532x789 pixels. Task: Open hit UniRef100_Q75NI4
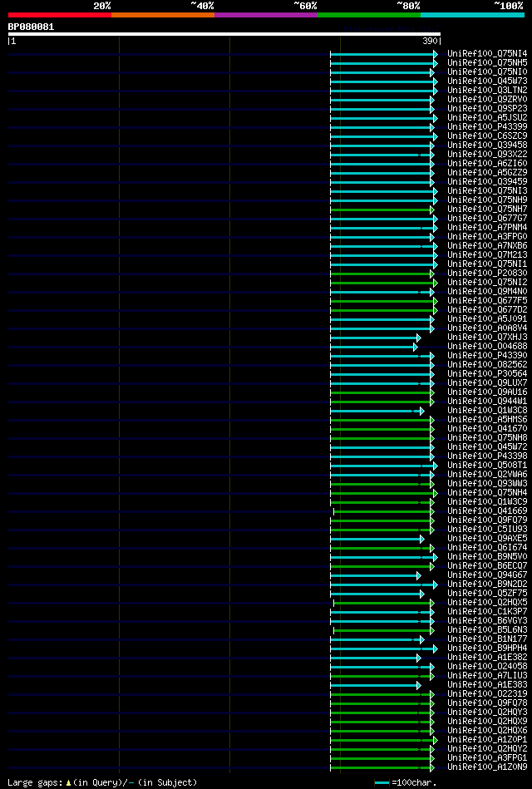(487, 54)
